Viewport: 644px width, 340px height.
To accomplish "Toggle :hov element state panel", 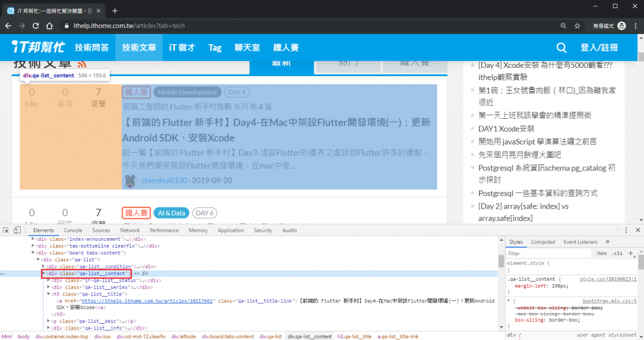I will [601, 253].
